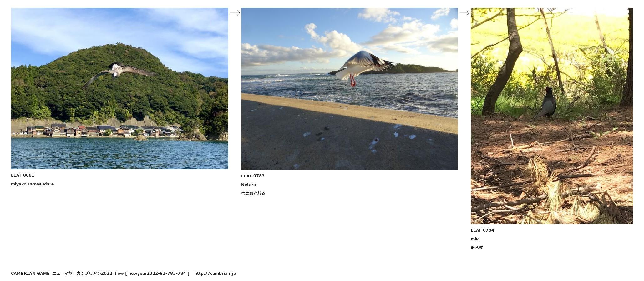Screen dimensions: 644x281
Task: Click author name miyako Tamasudare
Action: pos(32,184)
